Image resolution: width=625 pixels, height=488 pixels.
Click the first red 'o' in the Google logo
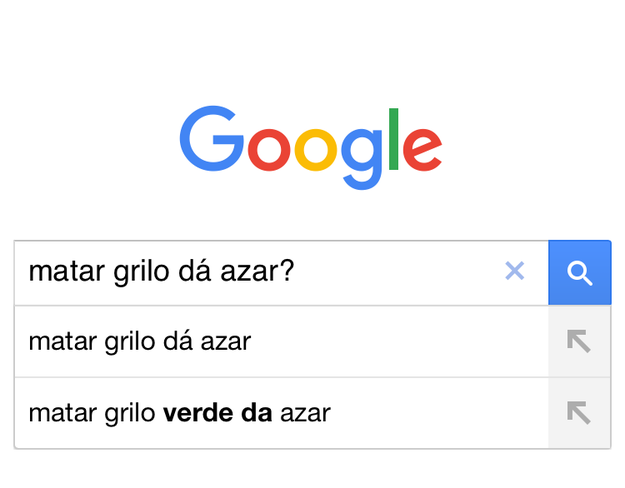pyautogui.click(x=269, y=150)
